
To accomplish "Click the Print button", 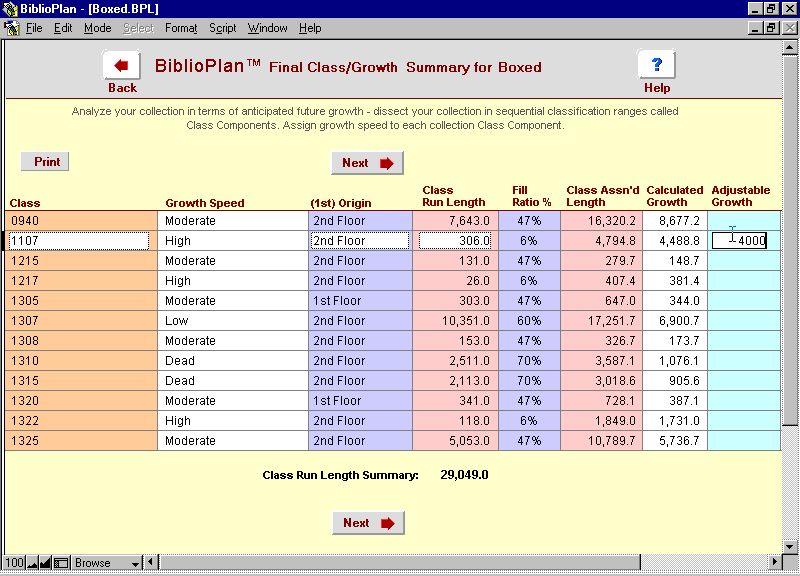I will point(45,162).
